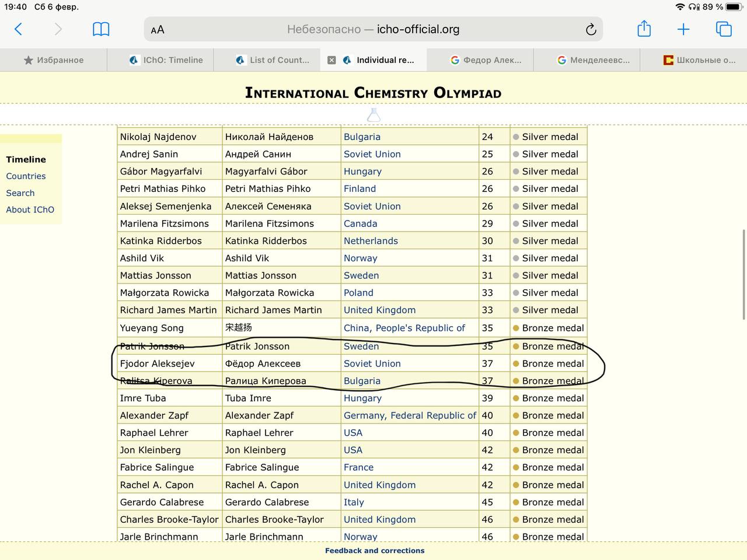The height and width of the screenshot is (560, 747).
Task: Switch to the Менделеевс... Google tab
Action: (x=593, y=60)
